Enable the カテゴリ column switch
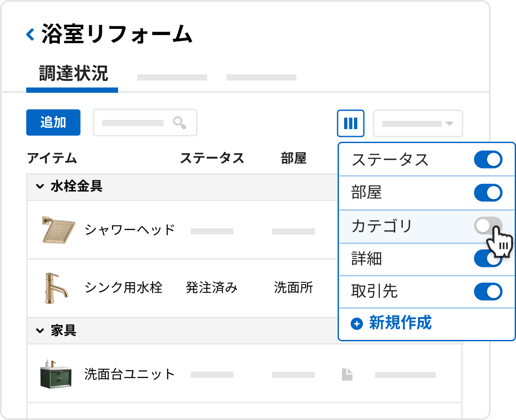Viewport: 516px width, 420px height. [488, 226]
